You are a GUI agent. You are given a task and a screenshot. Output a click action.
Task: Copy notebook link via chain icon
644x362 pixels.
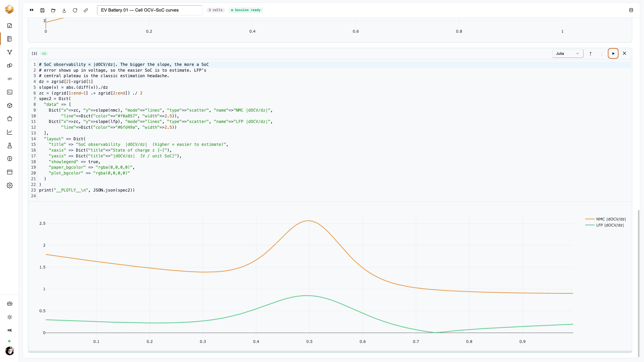click(86, 10)
